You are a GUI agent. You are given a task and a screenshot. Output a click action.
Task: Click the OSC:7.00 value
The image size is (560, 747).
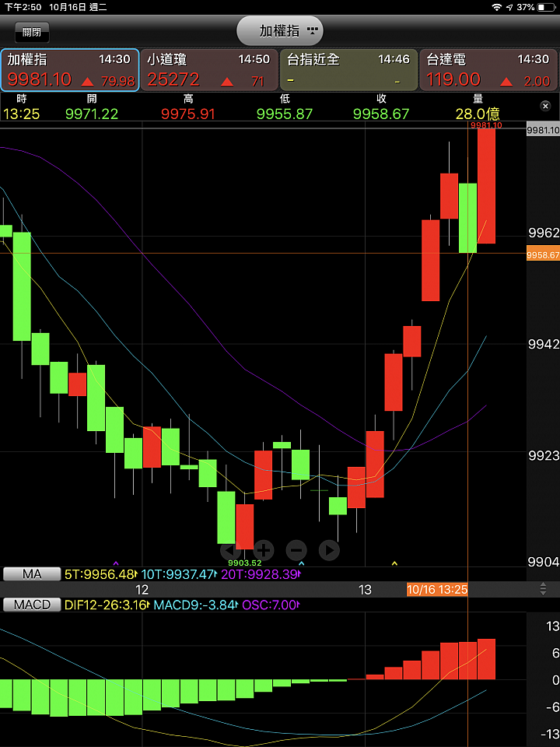[x=271, y=605]
